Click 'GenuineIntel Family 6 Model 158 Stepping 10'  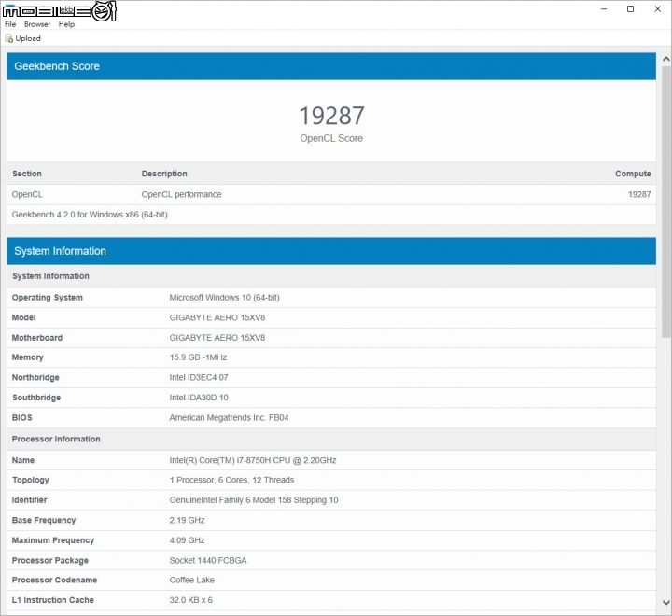tap(254, 500)
